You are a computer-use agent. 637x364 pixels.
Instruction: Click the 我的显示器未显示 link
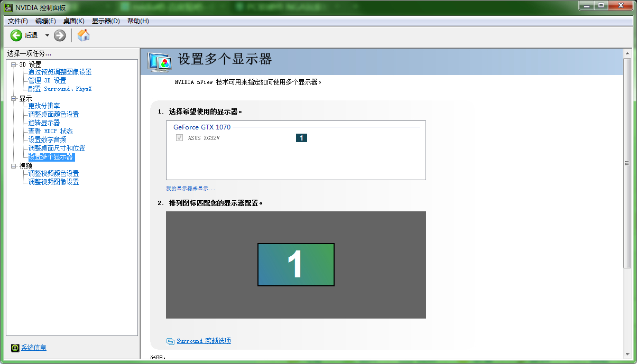click(190, 189)
